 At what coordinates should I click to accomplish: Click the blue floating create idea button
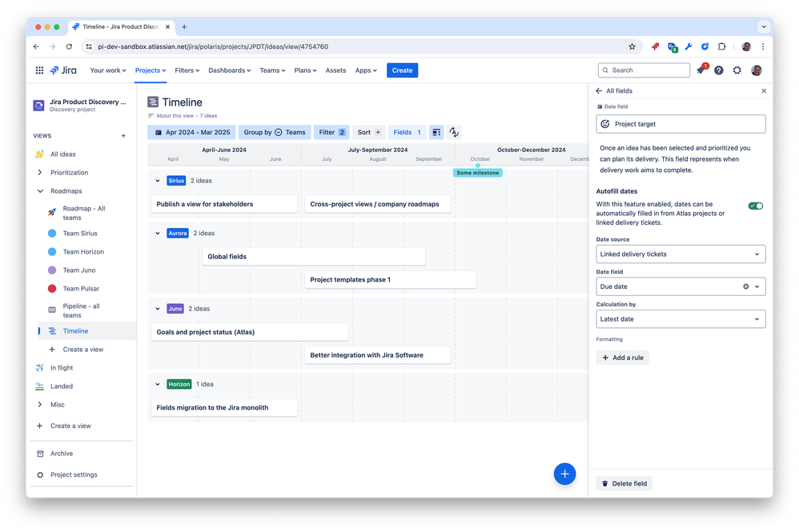coord(564,474)
